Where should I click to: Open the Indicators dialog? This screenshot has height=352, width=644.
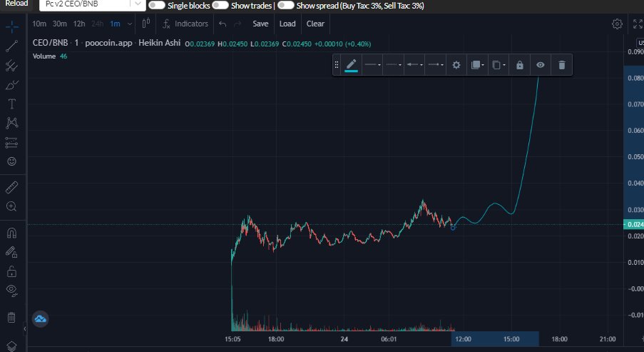pos(185,24)
